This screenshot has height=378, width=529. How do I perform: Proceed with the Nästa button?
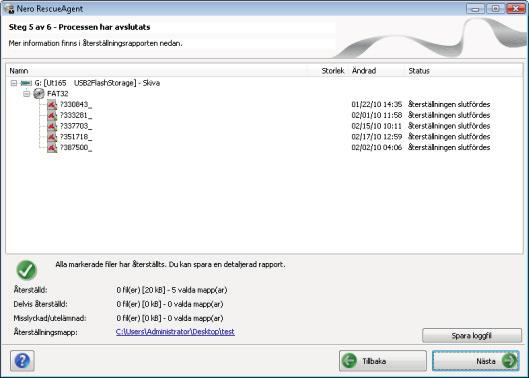pyautogui.click(x=476, y=361)
